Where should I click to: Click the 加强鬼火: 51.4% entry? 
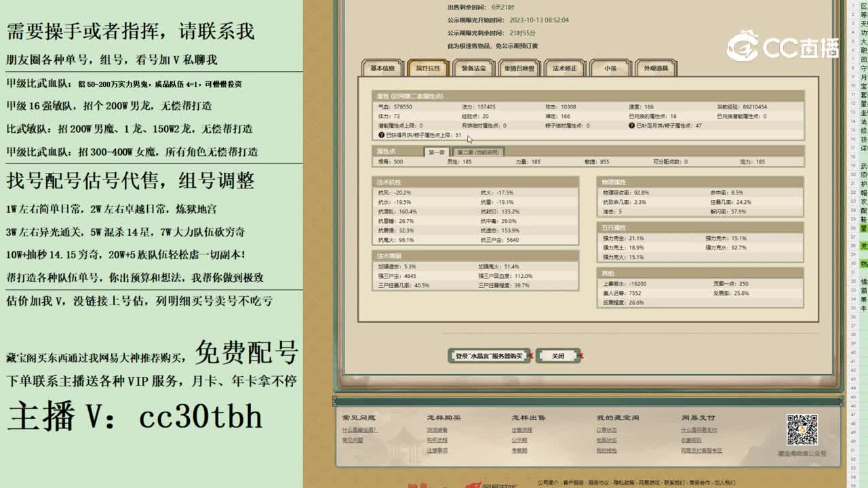pyautogui.click(x=498, y=266)
